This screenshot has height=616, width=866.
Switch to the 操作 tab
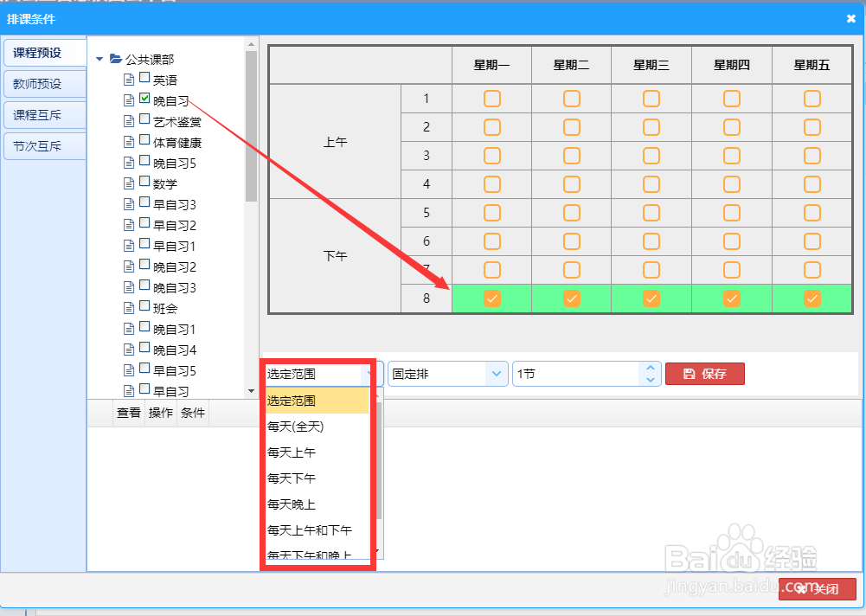pos(160,413)
